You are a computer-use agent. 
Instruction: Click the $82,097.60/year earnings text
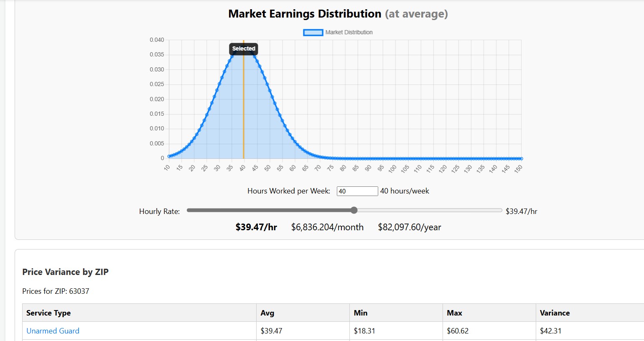(409, 227)
